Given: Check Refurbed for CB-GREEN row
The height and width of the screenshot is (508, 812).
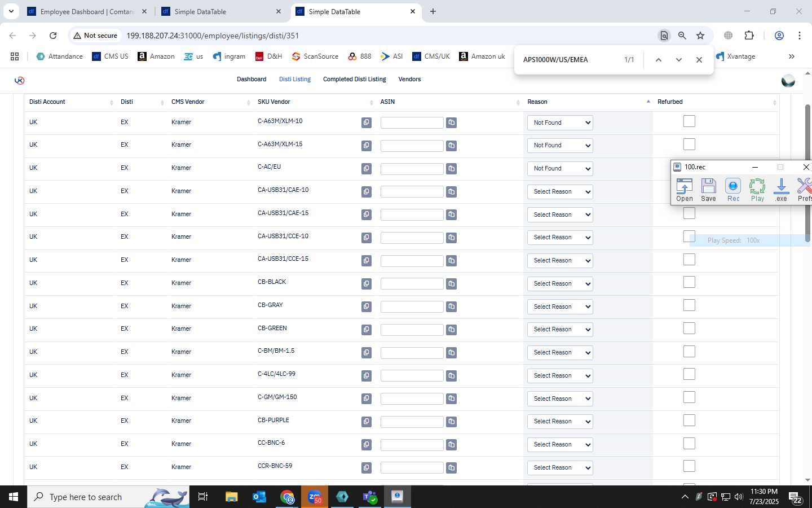Looking at the screenshot, I should pyautogui.click(x=689, y=329).
